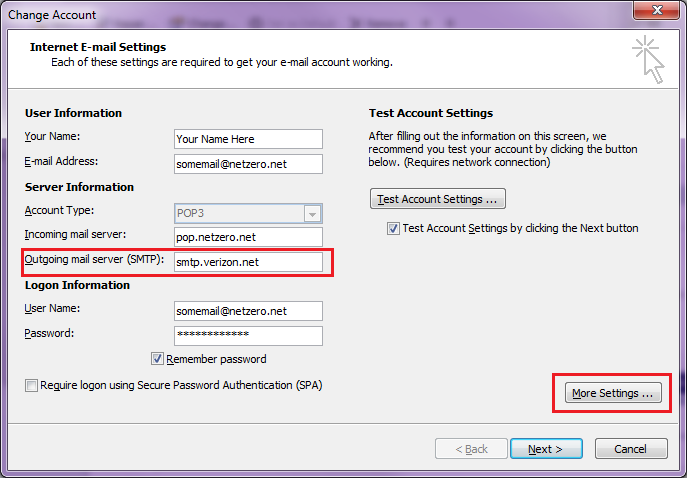Image resolution: width=687 pixels, height=478 pixels.
Task: Click the Change Account title bar text
Action: pos(51,15)
